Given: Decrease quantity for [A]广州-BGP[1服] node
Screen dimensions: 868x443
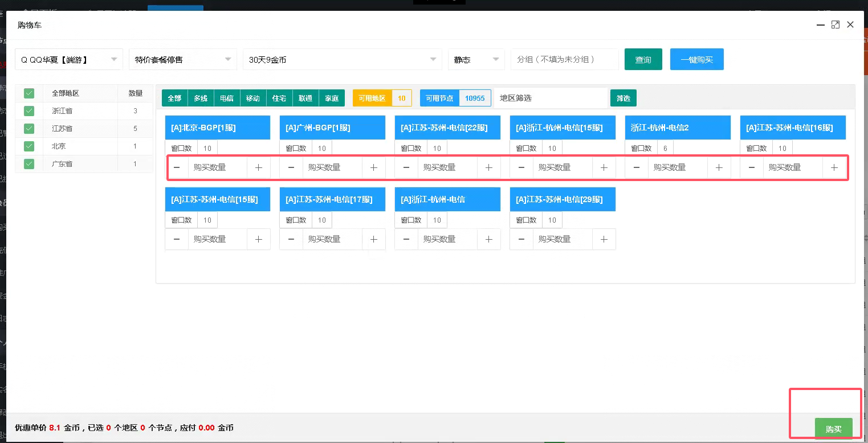Looking at the screenshot, I should tap(291, 167).
